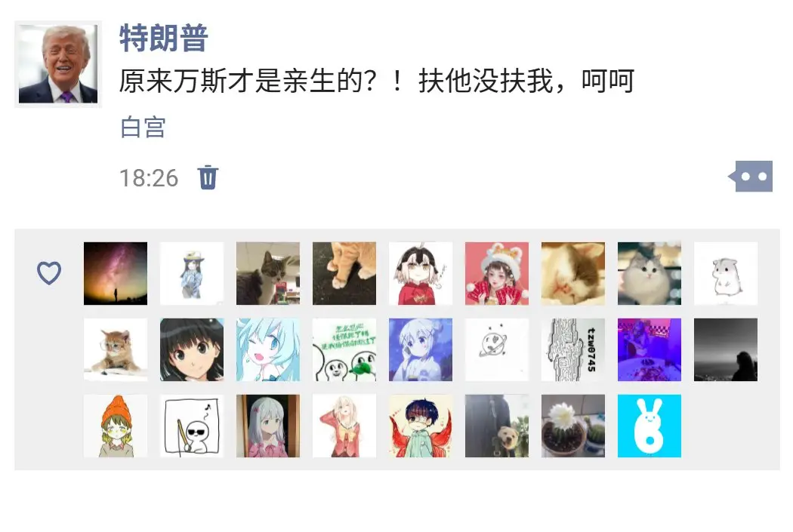Open the poster's profile photo avatar
Screen dimensions: 793x532
point(58,63)
